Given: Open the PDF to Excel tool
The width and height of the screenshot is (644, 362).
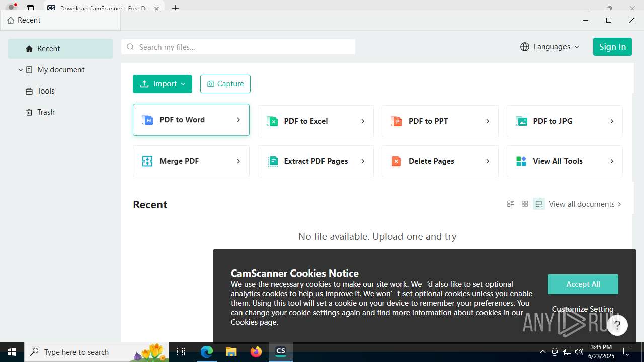Looking at the screenshot, I should (315, 121).
